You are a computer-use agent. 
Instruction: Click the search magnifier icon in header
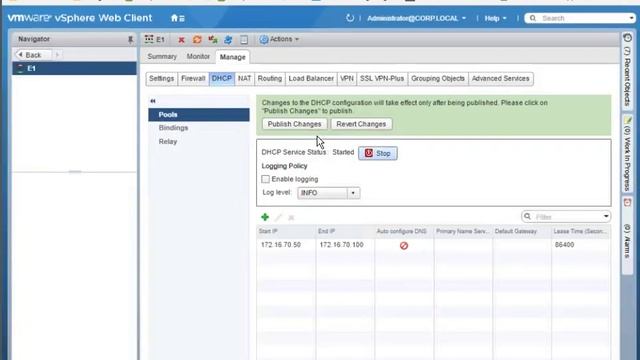[533, 18]
